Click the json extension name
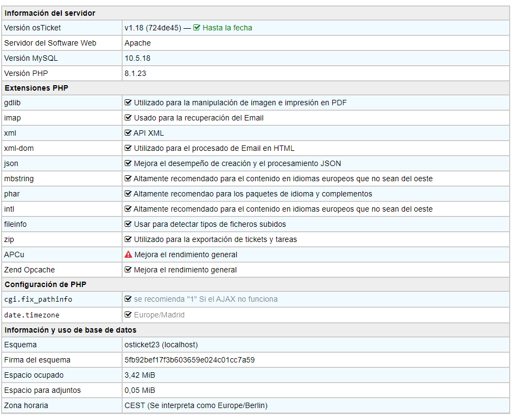 11,163
